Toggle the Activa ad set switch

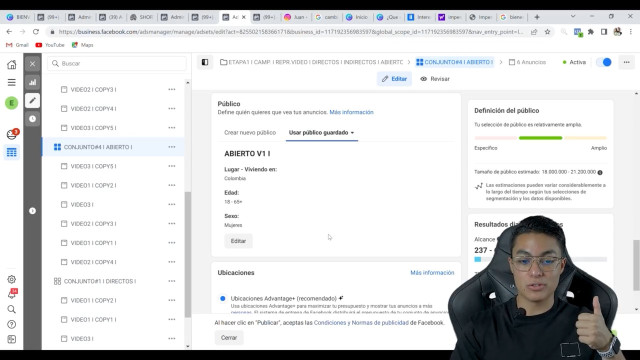point(604,62)
